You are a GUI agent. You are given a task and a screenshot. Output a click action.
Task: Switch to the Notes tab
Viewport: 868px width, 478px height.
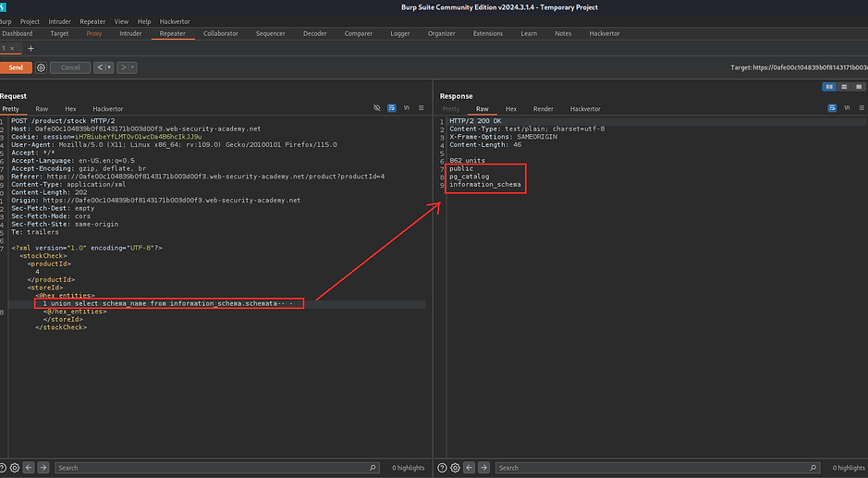(563, 34)
